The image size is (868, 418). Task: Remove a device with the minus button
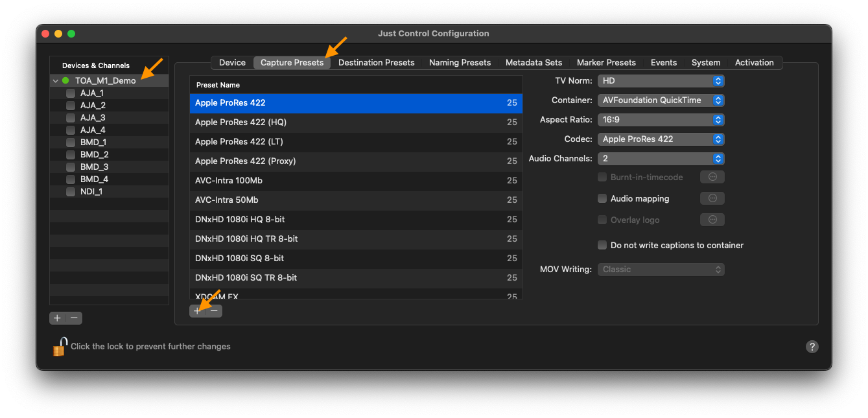point(74,318)
